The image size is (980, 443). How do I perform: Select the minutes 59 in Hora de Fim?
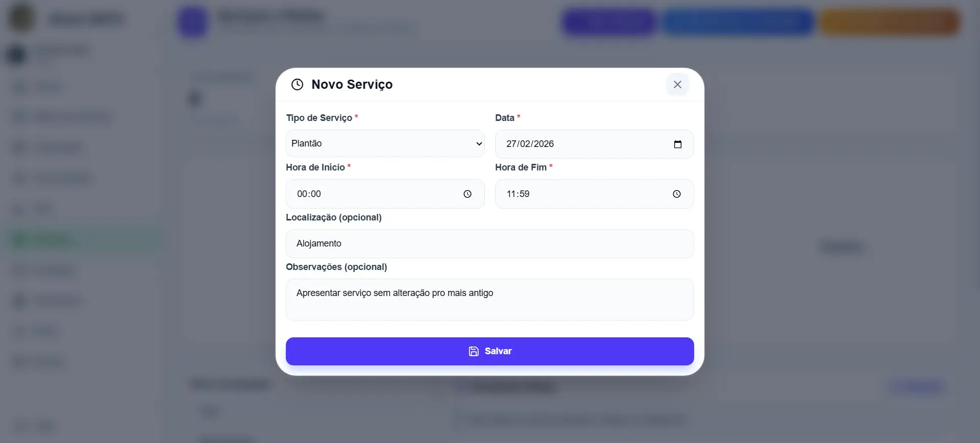[x=524, y=194]
